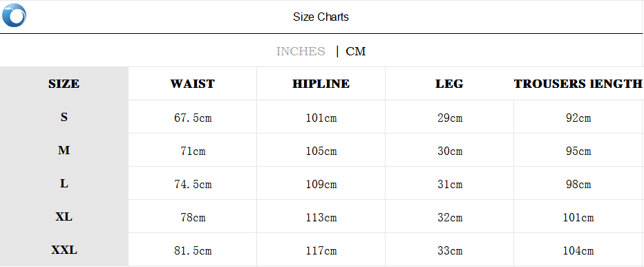Click the blue swirl logo icon

coord(14,15)
